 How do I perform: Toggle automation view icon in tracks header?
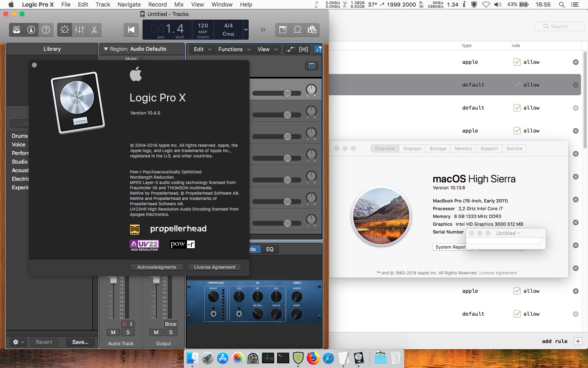[290, 49]
